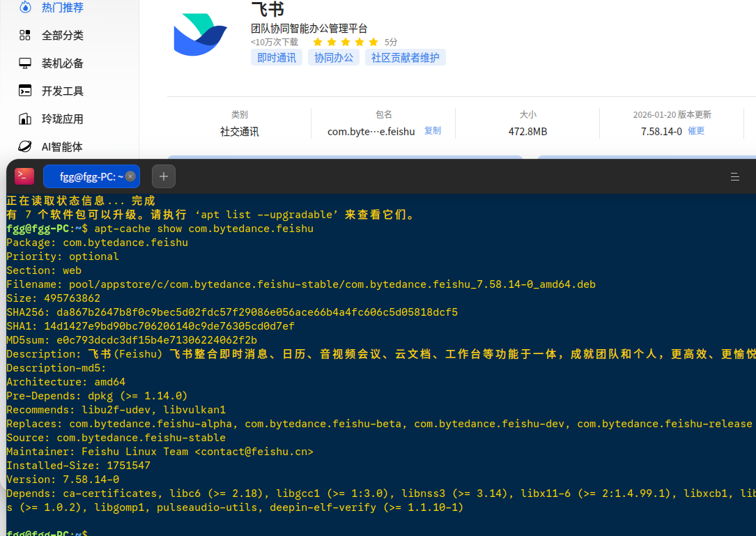This screenshot has height=536, width=756.
Task: Click the Architecture: amd64 line
Action: coord(65,382)
